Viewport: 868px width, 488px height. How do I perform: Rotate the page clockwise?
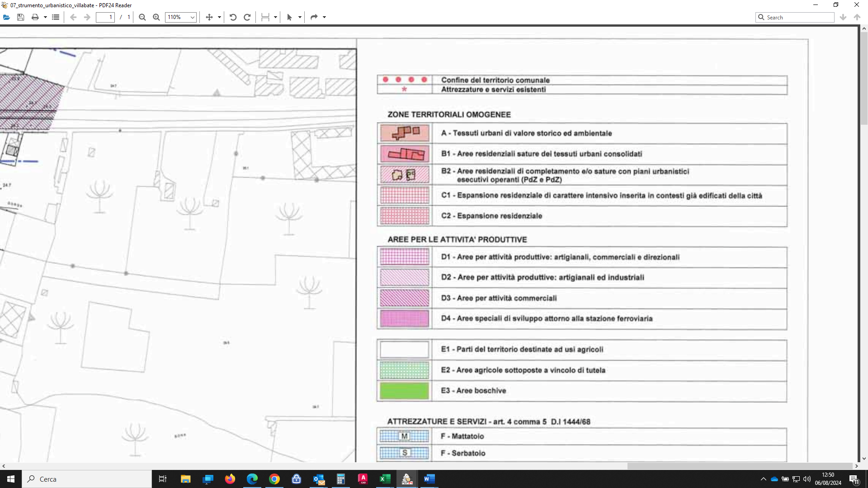[x=247, y=17]
